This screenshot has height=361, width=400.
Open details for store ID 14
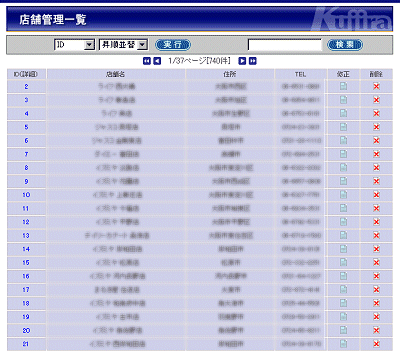[x=26, y=249]
